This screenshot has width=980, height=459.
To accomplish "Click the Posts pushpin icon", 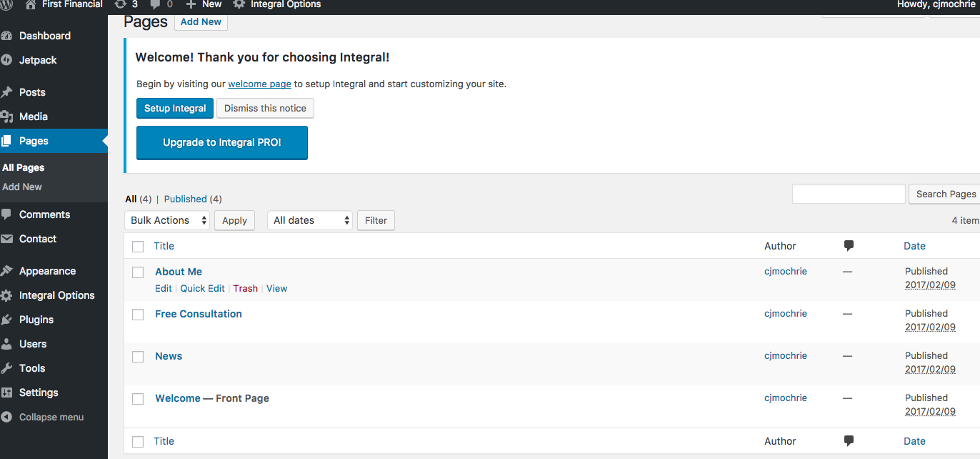I will pyautogui.click(x=6, y=92).
